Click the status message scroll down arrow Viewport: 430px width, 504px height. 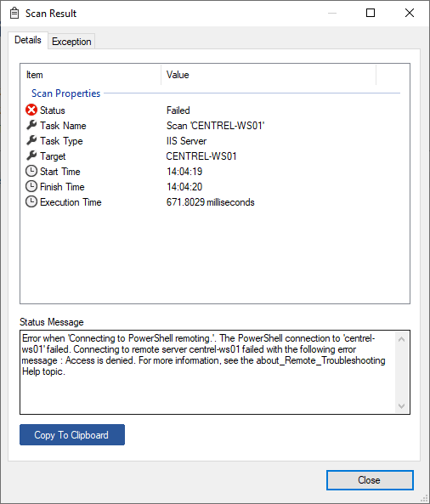(x=401, y=406)
